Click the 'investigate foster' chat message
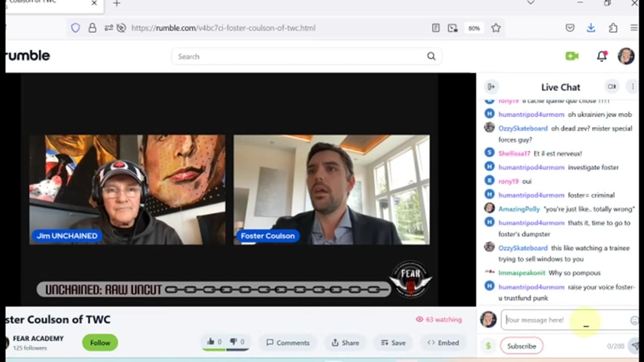The width and height of the screenshot is (644, 362). point(593,167)
